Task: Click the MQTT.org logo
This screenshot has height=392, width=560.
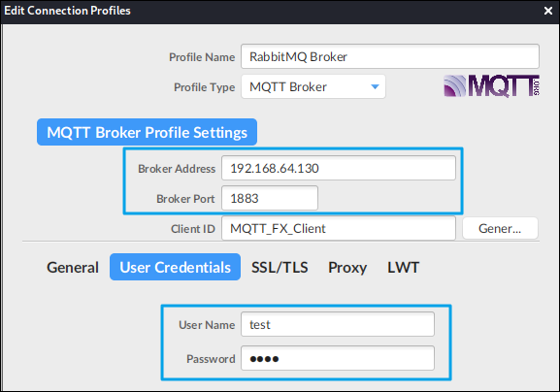Action: coord(491,86)
